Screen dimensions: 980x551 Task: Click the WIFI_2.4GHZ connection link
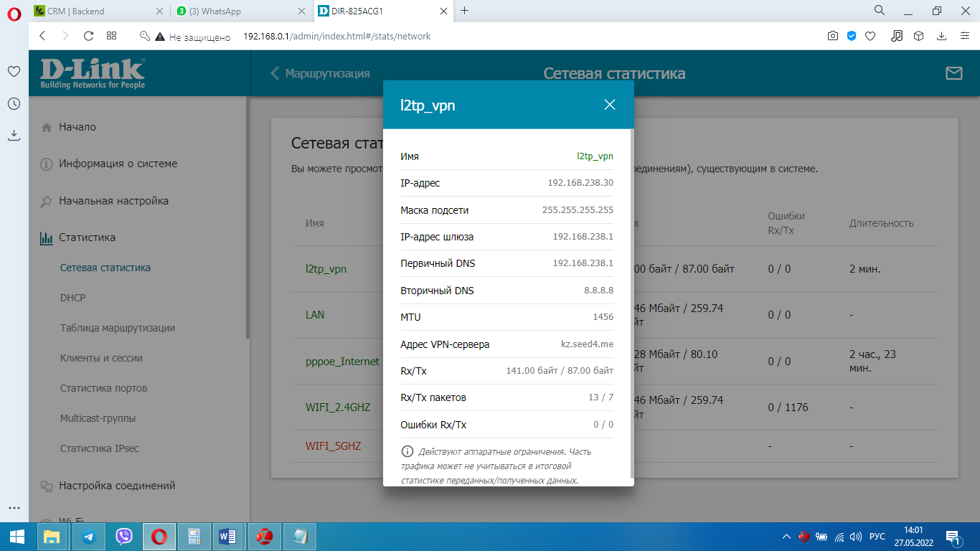tap(338, 408)
